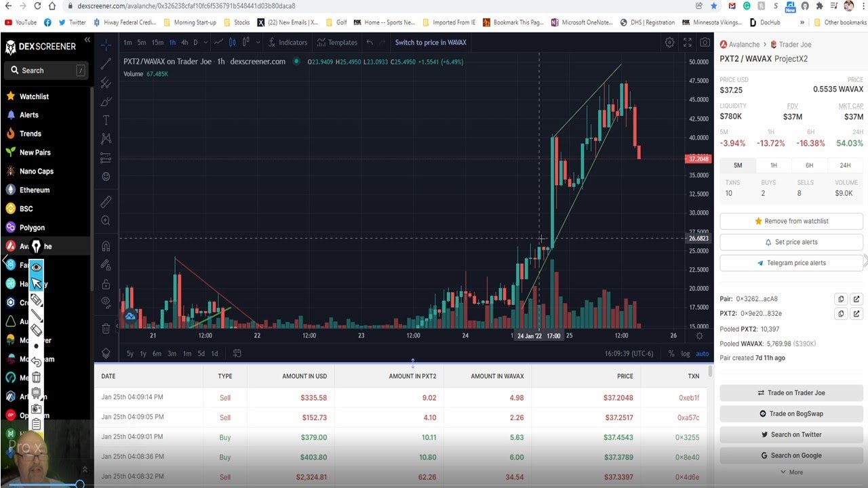
Task: Select line chart style
Action: pos(219,42)
